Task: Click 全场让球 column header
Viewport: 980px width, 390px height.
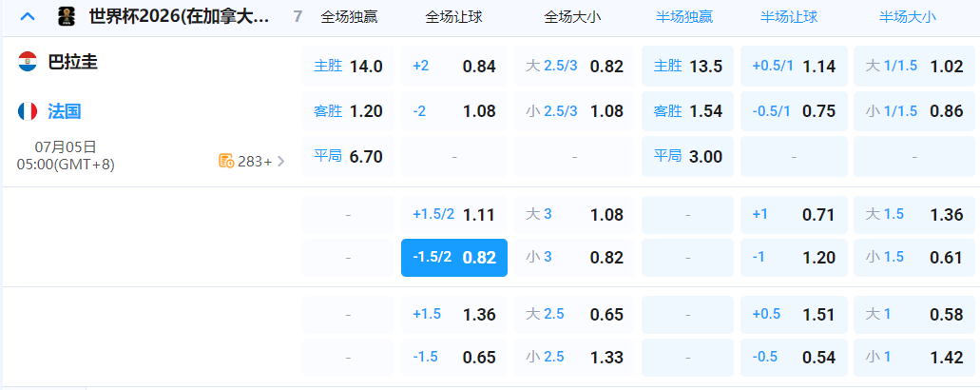Action: pyautogui.click(x=453, y=17)
